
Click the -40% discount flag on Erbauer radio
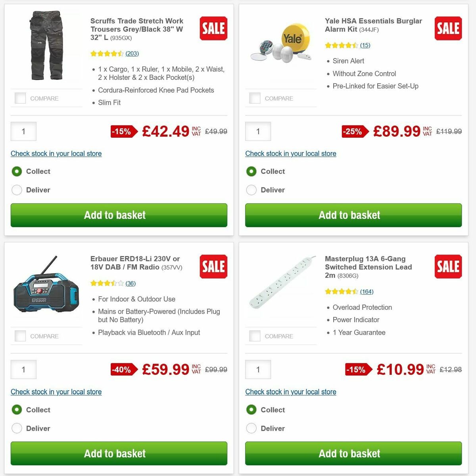pyautogui.click(x=122, y=369)
